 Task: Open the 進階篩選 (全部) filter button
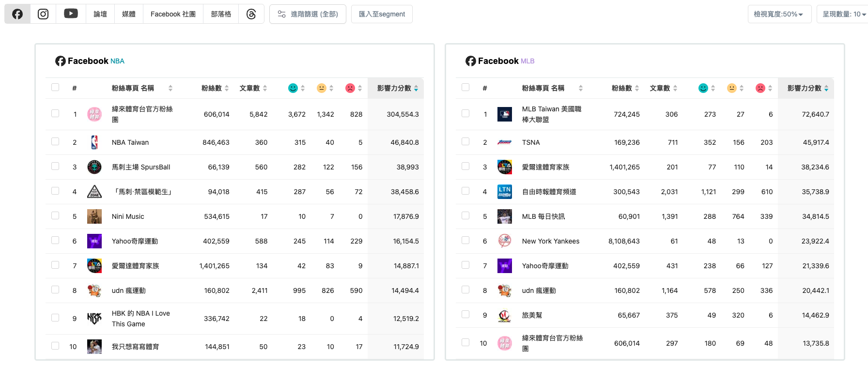(308, 14)
